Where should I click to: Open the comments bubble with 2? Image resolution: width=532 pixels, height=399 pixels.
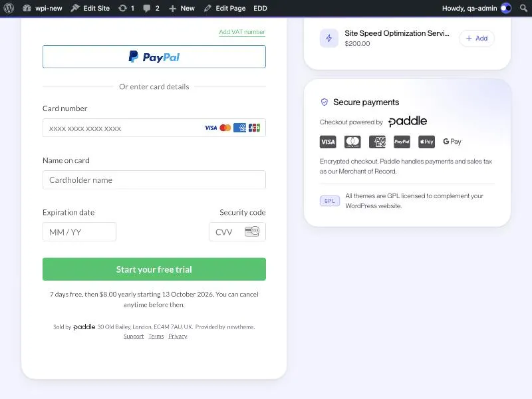151,8
